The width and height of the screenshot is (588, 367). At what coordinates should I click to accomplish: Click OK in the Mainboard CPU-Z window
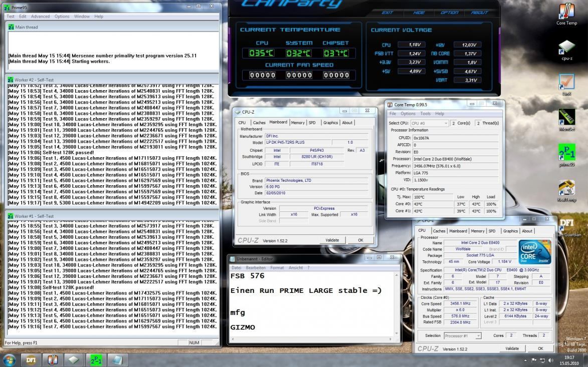pos(360,240)
